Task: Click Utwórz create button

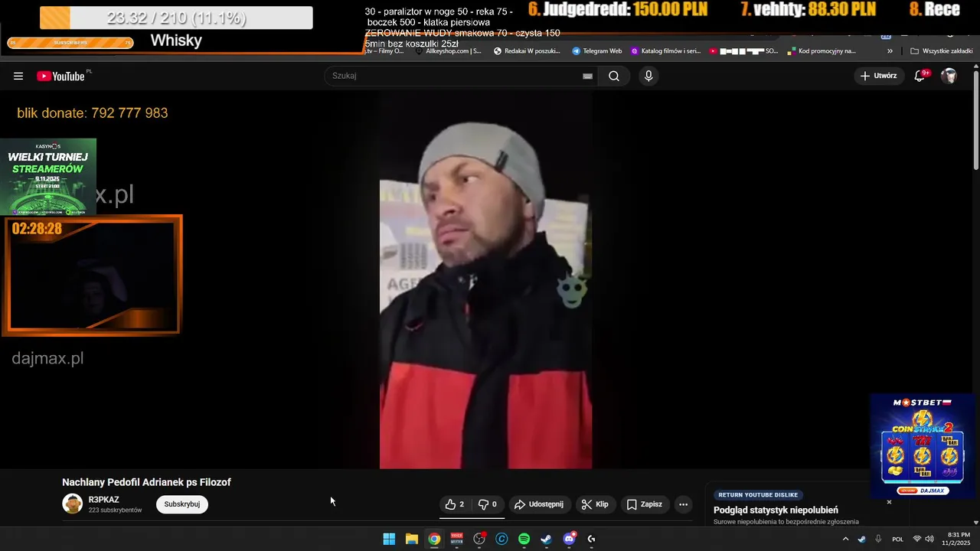Action: tap(878, 76)
